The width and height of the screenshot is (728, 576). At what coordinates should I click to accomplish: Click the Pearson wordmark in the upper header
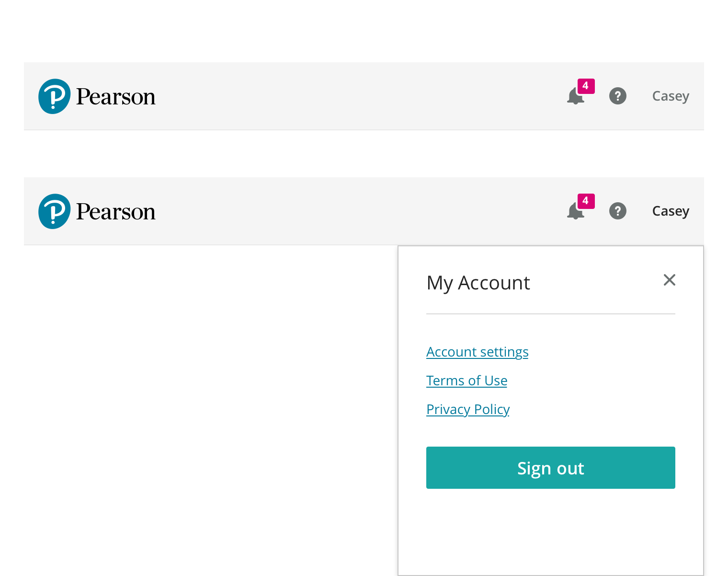[116, 97]
